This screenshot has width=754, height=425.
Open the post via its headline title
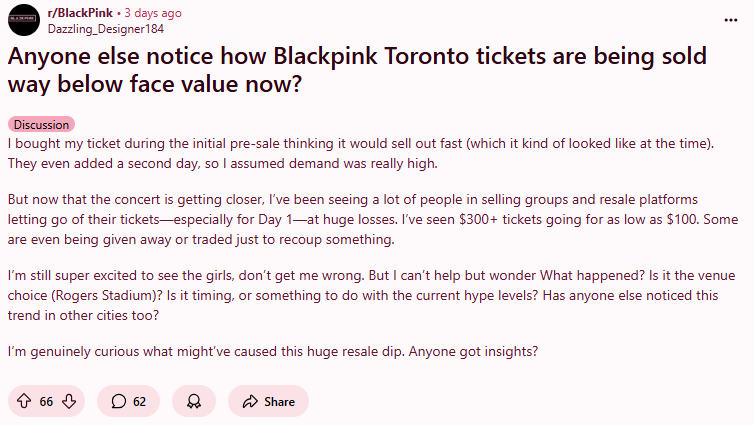coord(357,70)
